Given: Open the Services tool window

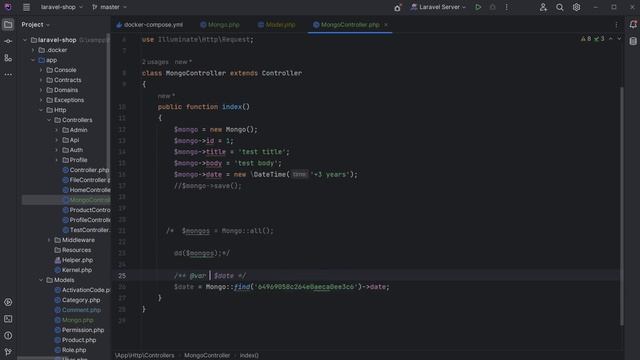Looking at the screenshot, I should (8, 302).
